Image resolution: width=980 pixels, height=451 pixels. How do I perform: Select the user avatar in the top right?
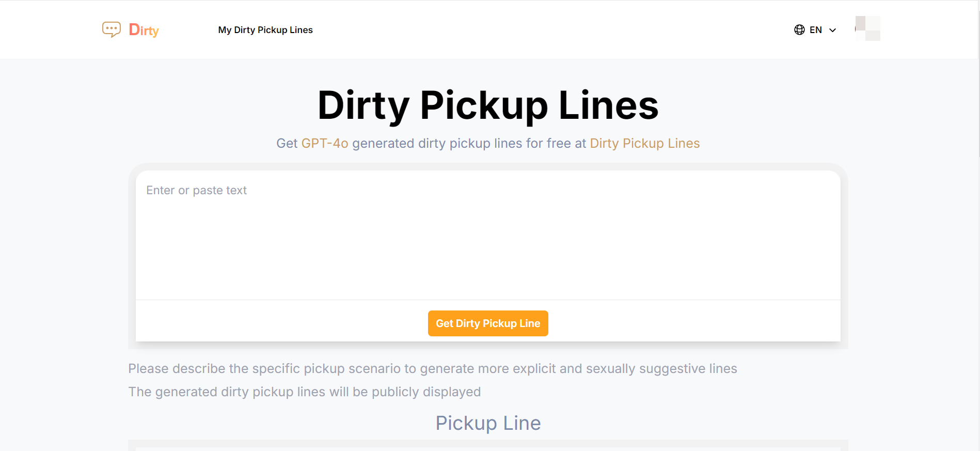point(867,28)
